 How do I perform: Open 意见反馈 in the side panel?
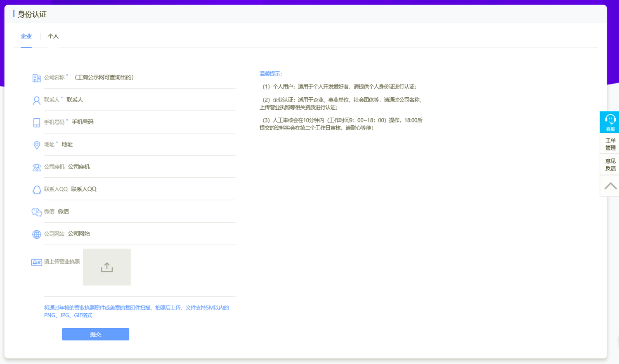[x=610, y=164]
